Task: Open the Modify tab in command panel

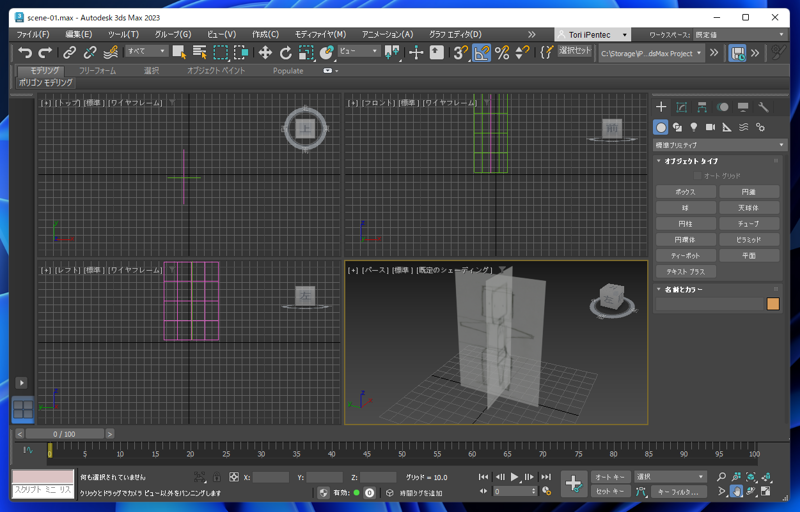Action: point(682,107)
